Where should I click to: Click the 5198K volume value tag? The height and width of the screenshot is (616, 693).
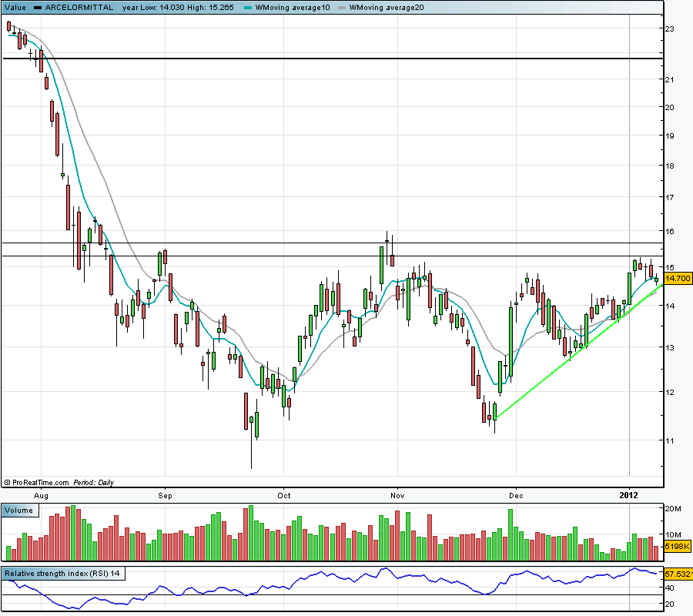point(678,547)
